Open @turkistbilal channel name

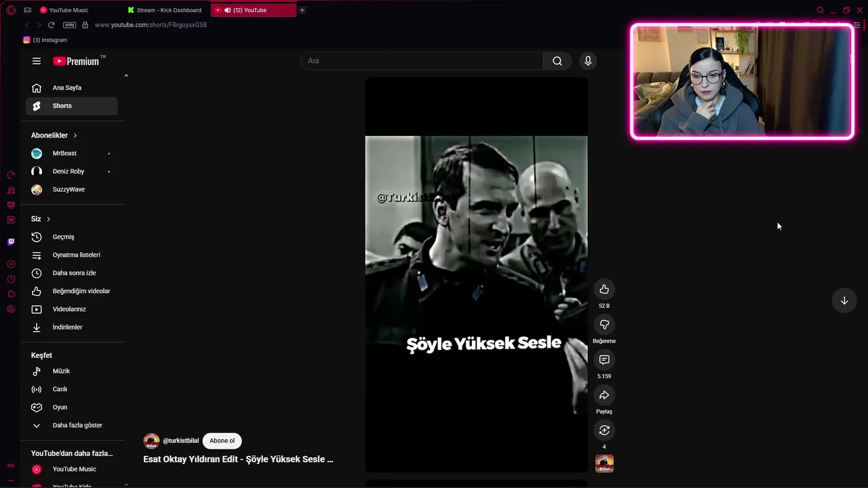(x=181, y=441)
